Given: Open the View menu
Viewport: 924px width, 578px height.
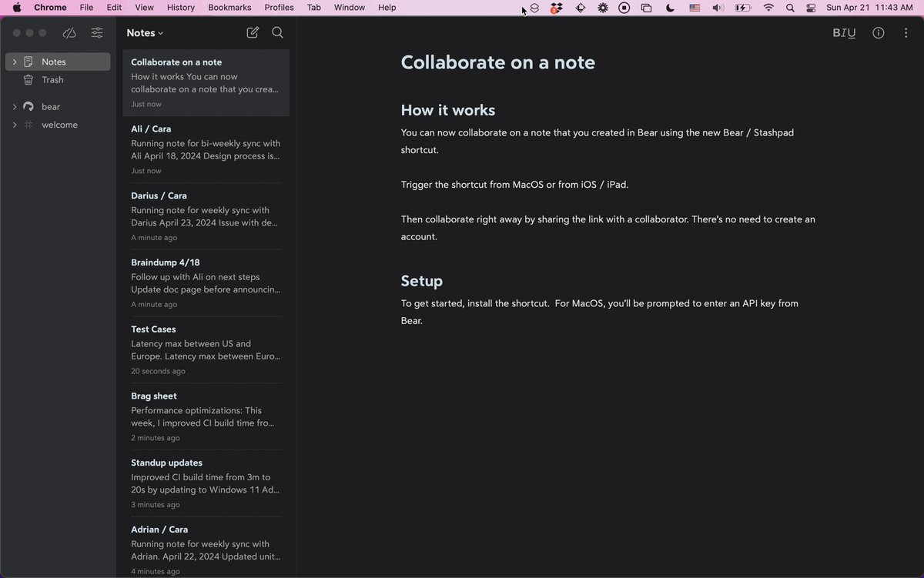Looking at the screenshot, I should (x=144, y=8).
